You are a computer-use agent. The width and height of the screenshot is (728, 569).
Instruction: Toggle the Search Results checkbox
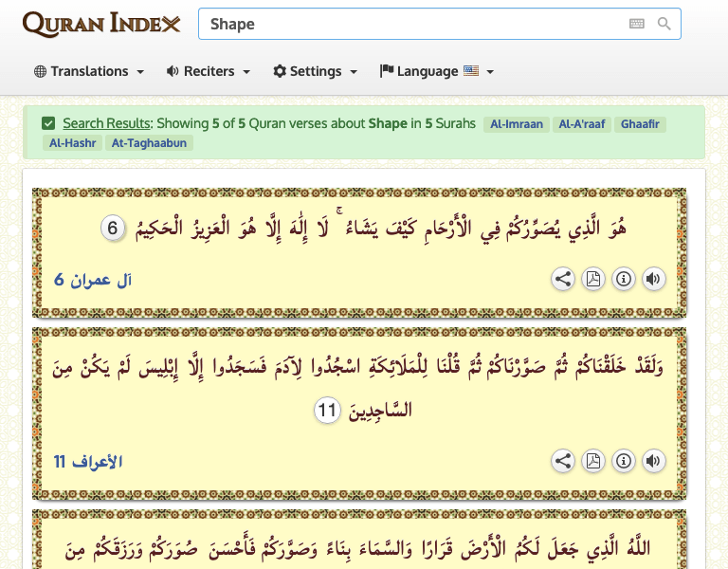[48, 123]
